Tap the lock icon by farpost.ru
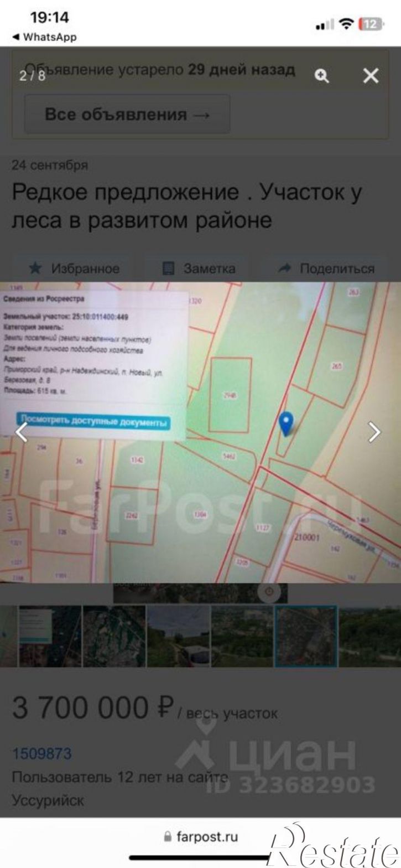The height and width of the screenshot is (868, 401). point(168,836)
